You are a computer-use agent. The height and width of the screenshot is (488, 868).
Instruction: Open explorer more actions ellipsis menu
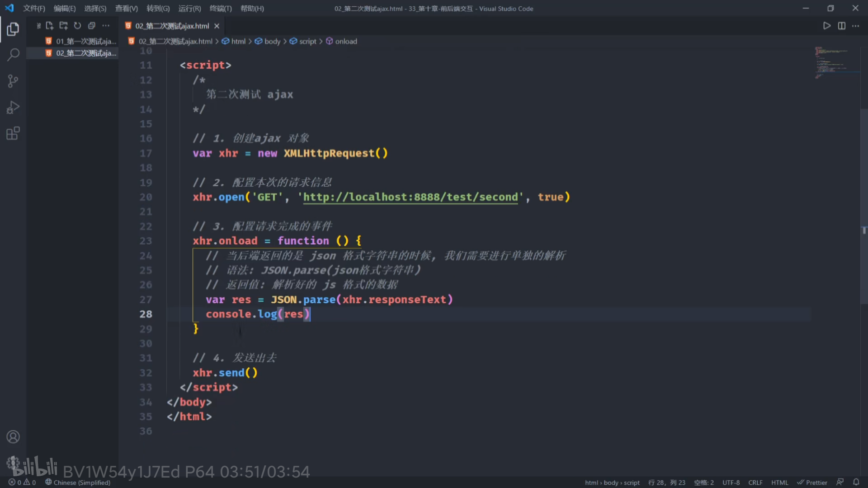click(x=106, y=26)
